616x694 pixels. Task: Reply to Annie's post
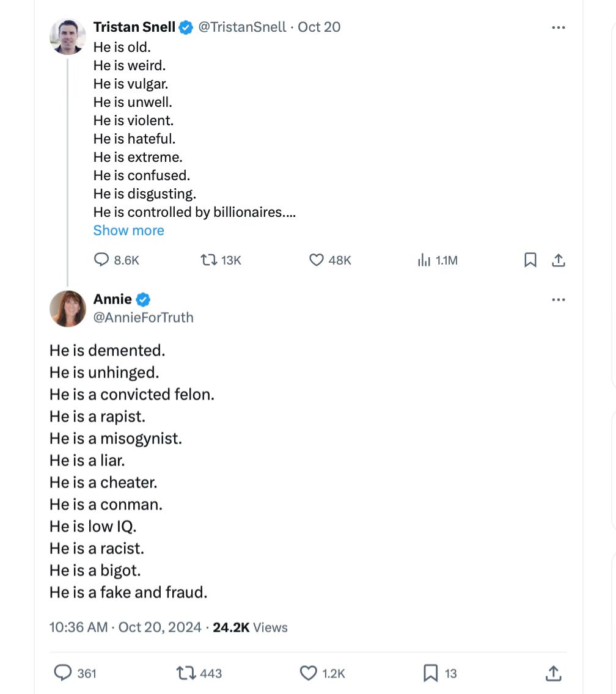tap(64, 673)
